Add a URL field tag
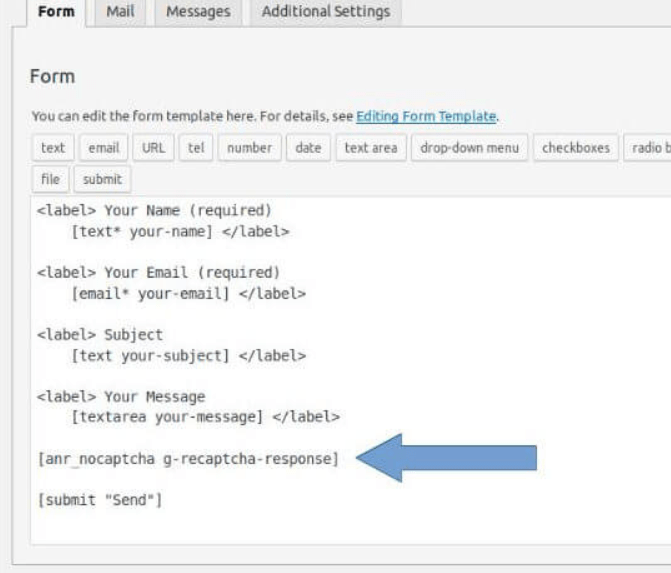 coord(153,148)
